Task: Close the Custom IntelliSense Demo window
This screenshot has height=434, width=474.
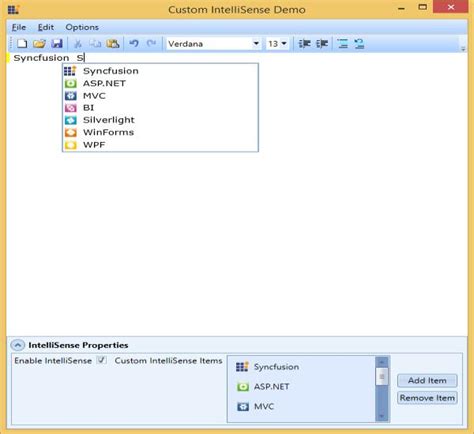Action: 451,7
